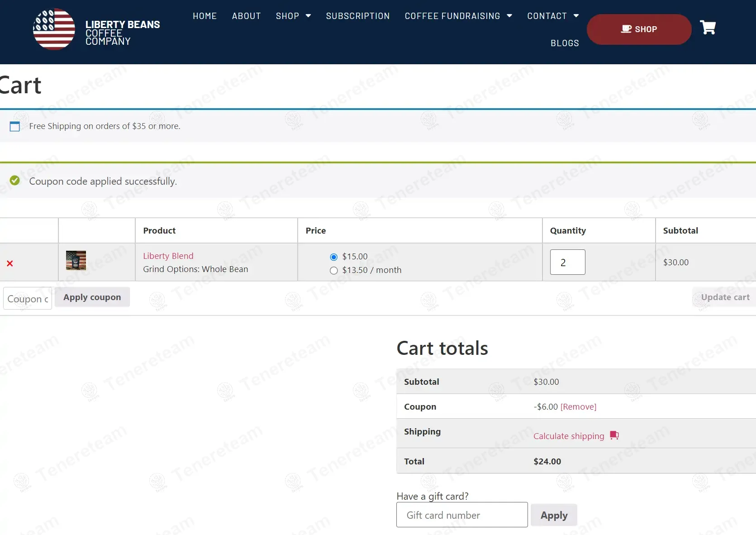The width and height of the screenshot is (756, 535).
Task: Select the $15.00 one-time price option
Action: coord(334,257)
